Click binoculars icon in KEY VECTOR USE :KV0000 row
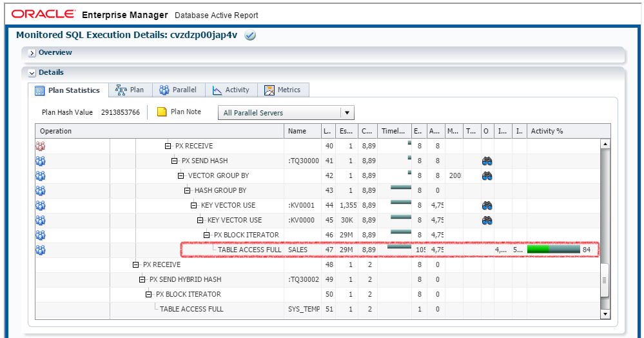The width and height of the screenshot is (644, 338). pos(487,220)
